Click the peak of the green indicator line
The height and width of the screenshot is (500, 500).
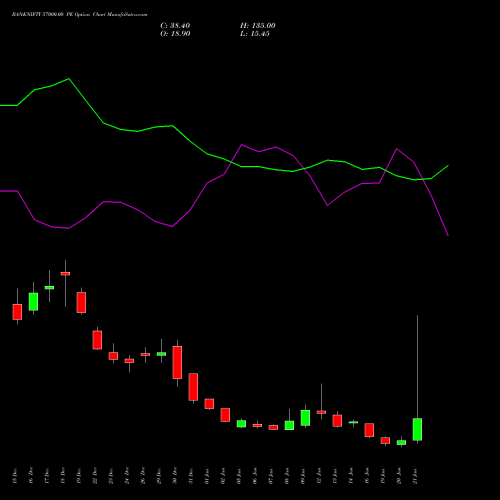click(69, 79)
